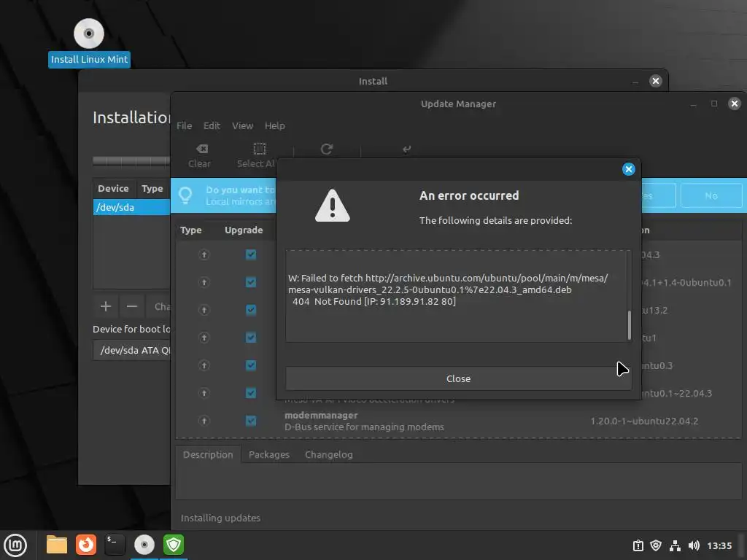Click the Installing updates status text
The width and height of the screenshot is (747, 560).
(x=220, y=518)
